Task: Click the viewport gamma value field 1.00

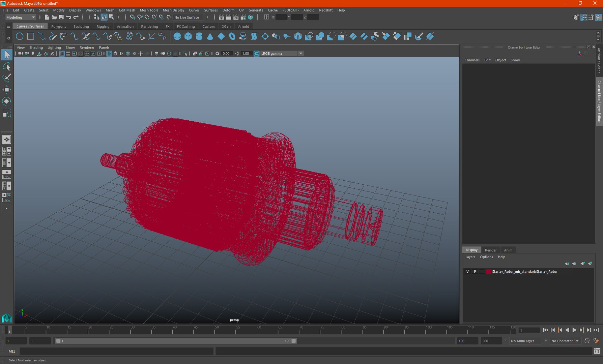Action: tap(246, 54)
